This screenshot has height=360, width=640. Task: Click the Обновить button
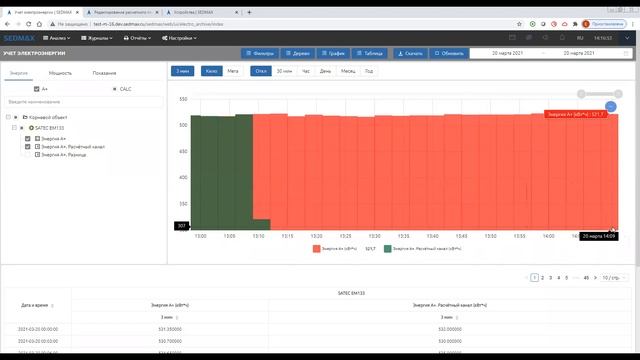tap(449, 53)
